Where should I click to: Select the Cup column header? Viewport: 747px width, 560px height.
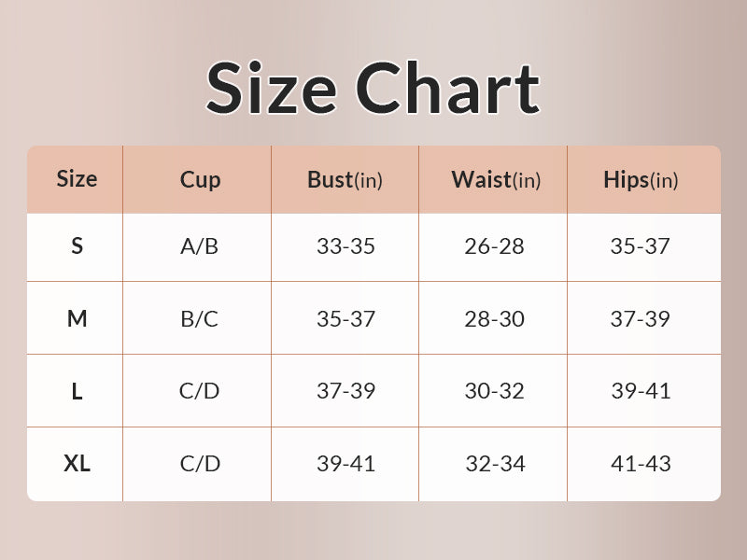(200, 180)
